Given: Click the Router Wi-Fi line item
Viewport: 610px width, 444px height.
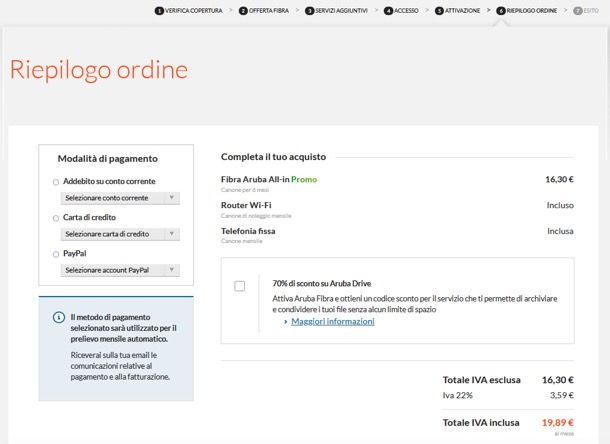Looking at the screenshot, I should coord(246,205).
